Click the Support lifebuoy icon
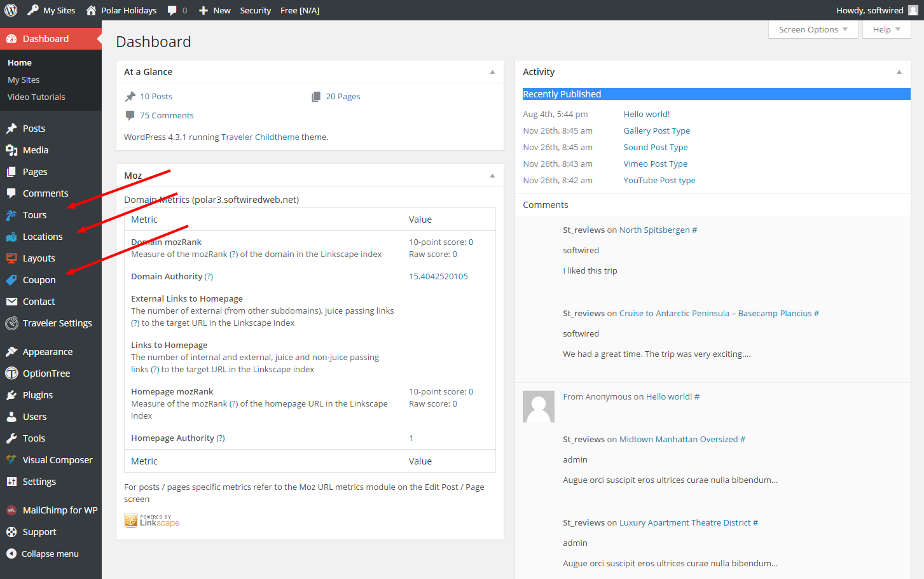Screen dimensions: 924x579 coord(11,532)
